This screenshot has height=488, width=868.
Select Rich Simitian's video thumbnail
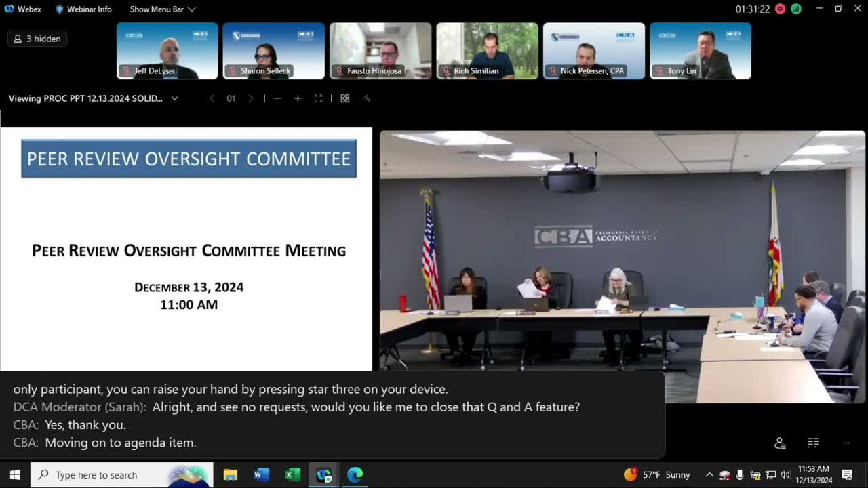(x=488, y=51)
